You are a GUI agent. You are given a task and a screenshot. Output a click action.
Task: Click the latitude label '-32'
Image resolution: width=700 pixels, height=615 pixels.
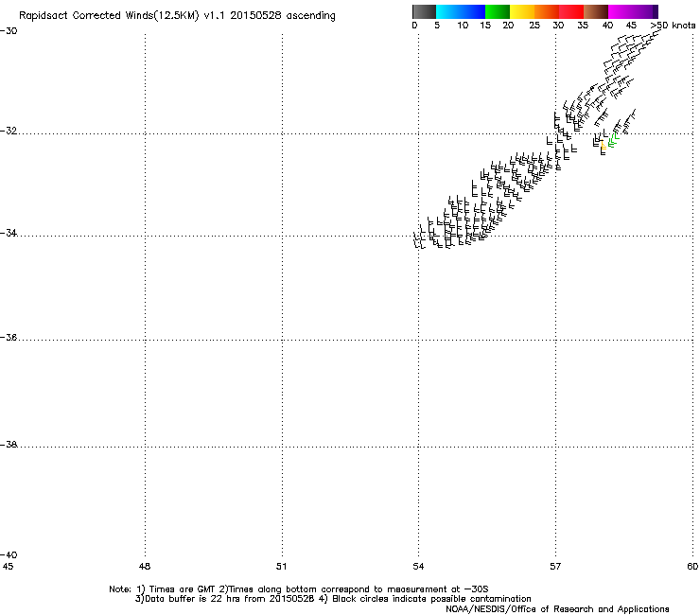[x=9, y=131]
